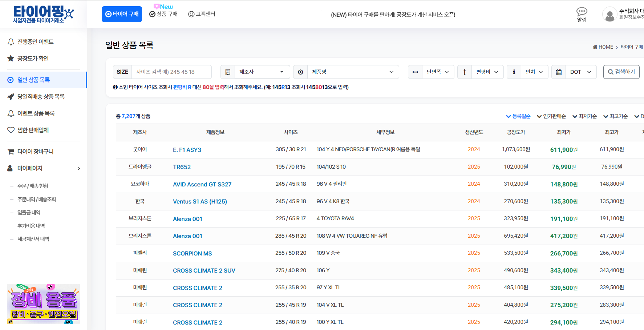Click the rocket icon for 당일직배송 상품 목록
The image size is (644, 330).
[x=11, y=97]
